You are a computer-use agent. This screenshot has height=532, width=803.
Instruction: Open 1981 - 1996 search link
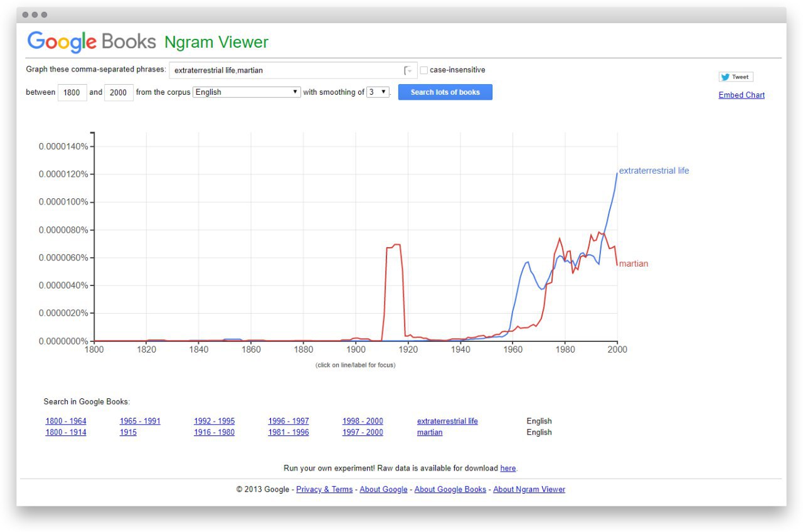click(x=289, y=432)
